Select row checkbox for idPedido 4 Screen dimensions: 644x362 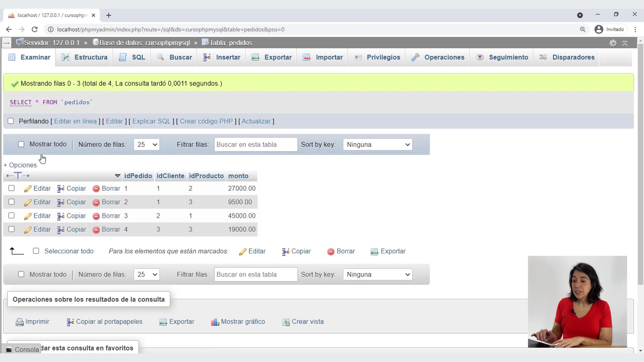coord(11,229)
